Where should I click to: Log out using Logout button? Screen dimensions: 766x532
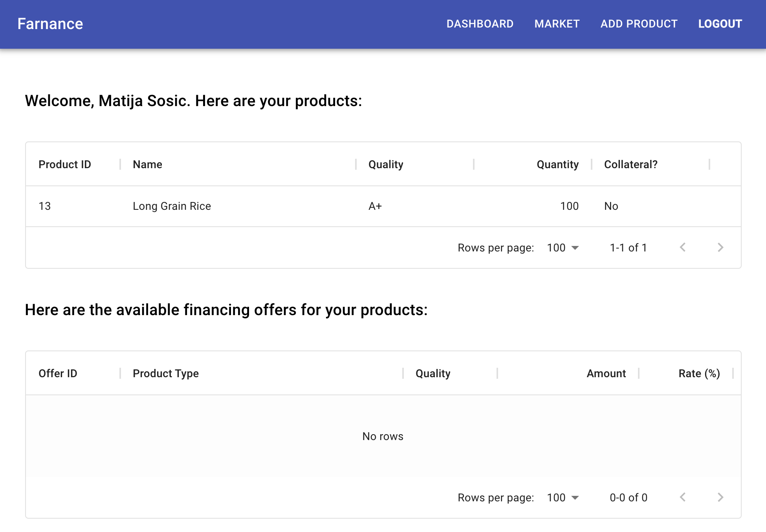click(x=720, y=24)
